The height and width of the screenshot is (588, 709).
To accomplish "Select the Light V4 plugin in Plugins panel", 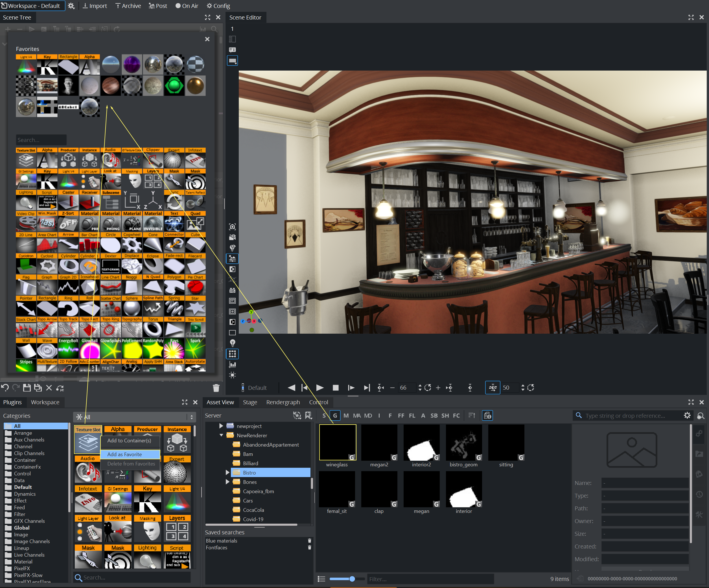I will click(x=177, y=499).
